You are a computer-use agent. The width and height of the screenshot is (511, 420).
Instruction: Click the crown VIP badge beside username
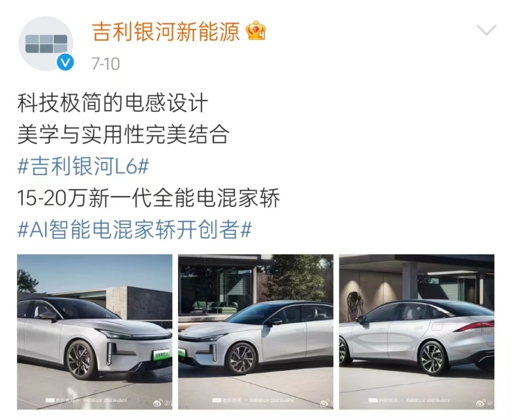click(256, 31)
